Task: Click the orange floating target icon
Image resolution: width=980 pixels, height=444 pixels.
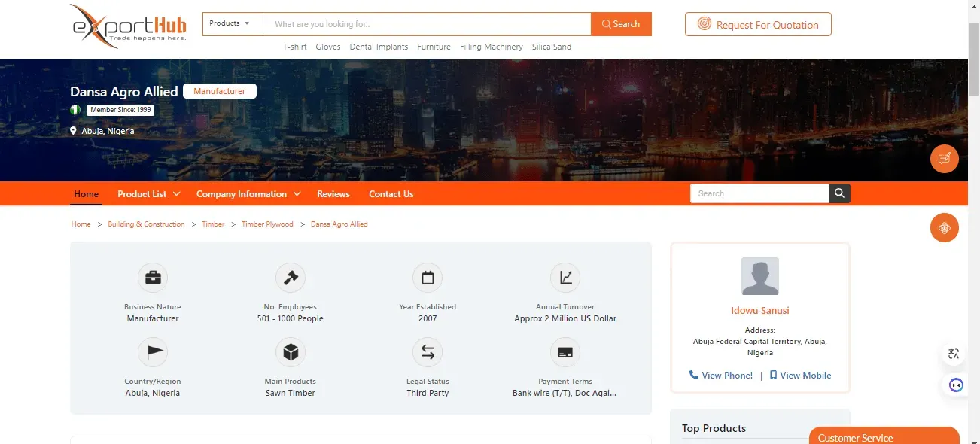Action: [945, 228]
